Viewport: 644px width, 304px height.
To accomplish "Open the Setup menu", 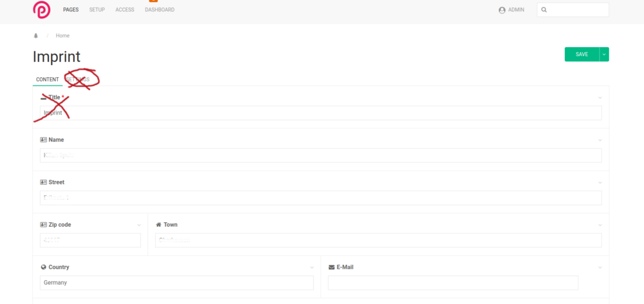I will [x=97, y=10].
